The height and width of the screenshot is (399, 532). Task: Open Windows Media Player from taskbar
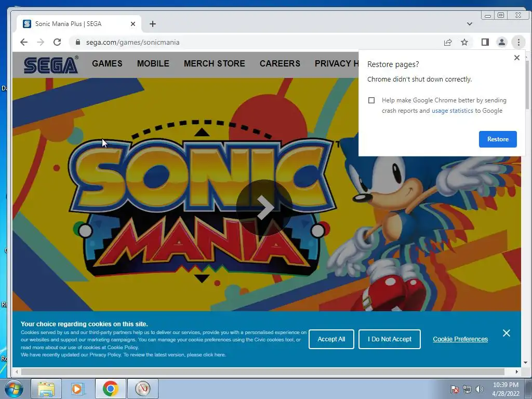coord(78,389)
